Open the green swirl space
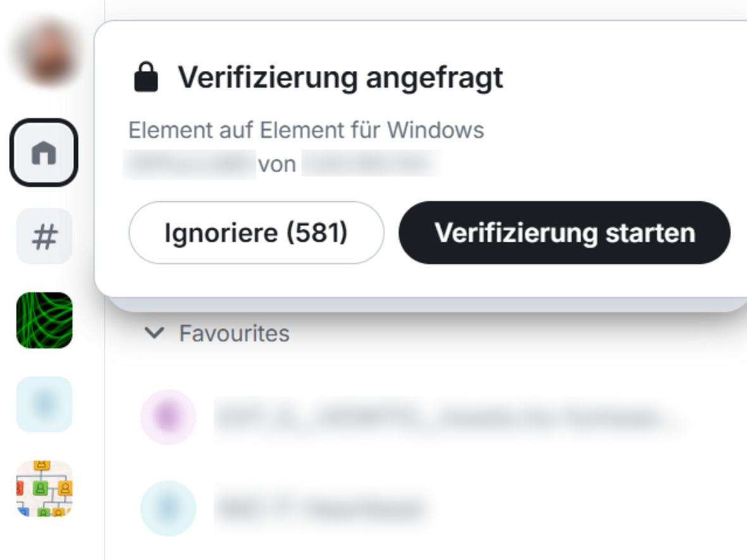This screenshot has width=747, height=560. coord(44,320)
